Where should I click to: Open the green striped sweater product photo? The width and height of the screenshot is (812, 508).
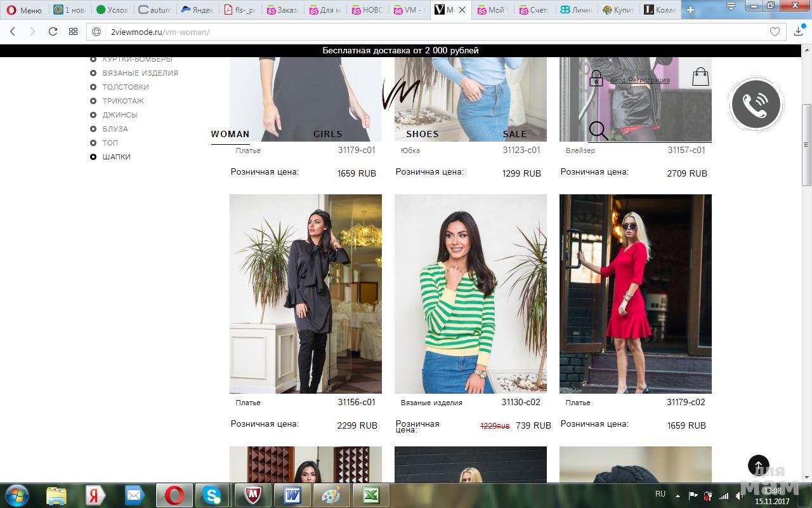(470, 293)
